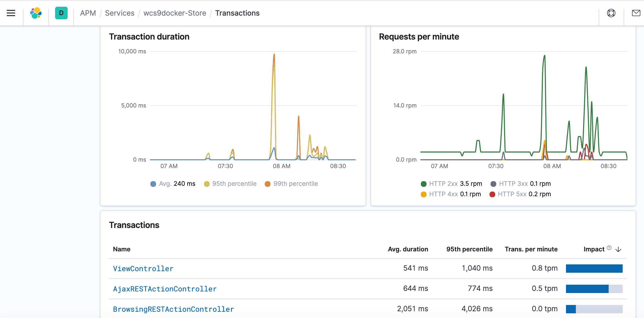Toggle the 99th percentile legend series
This screenshot has width=644, height=318.
click(x=291, y=184)
